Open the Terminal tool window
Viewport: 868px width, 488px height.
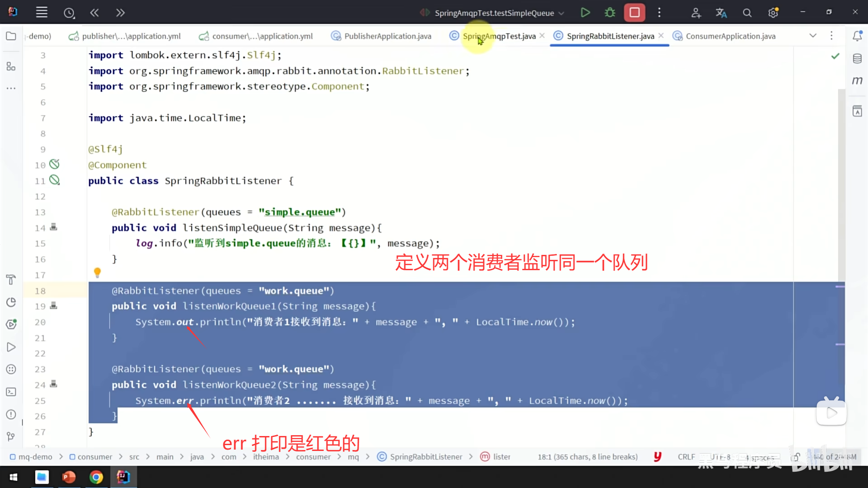[11, 392]
